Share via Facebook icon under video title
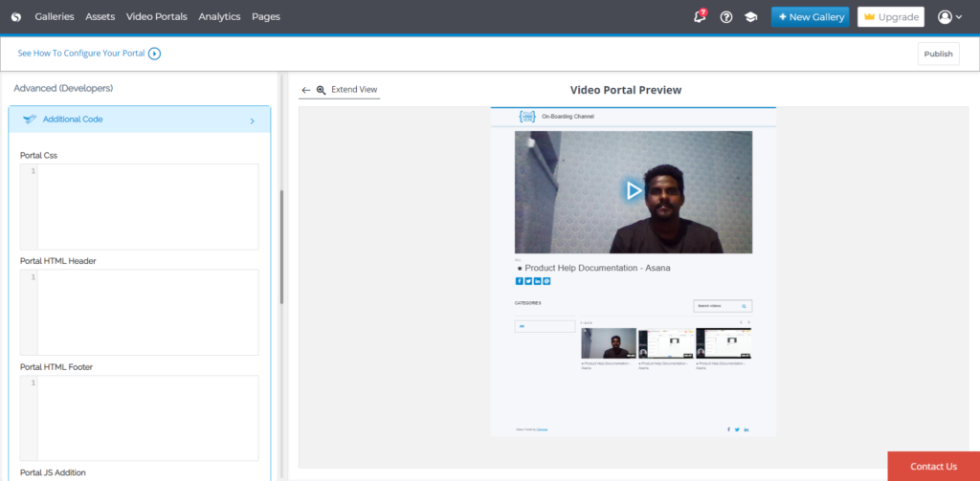The image size is (980, 481). 519,281
